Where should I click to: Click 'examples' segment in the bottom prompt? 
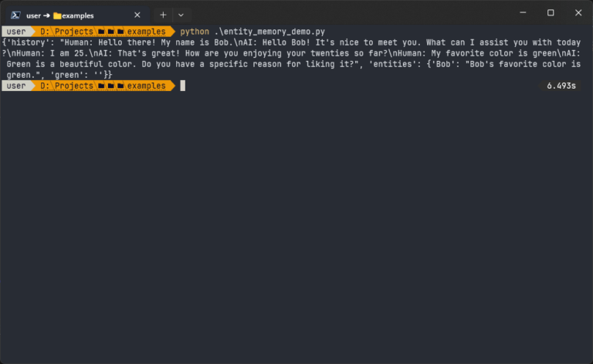pos(147,86)
